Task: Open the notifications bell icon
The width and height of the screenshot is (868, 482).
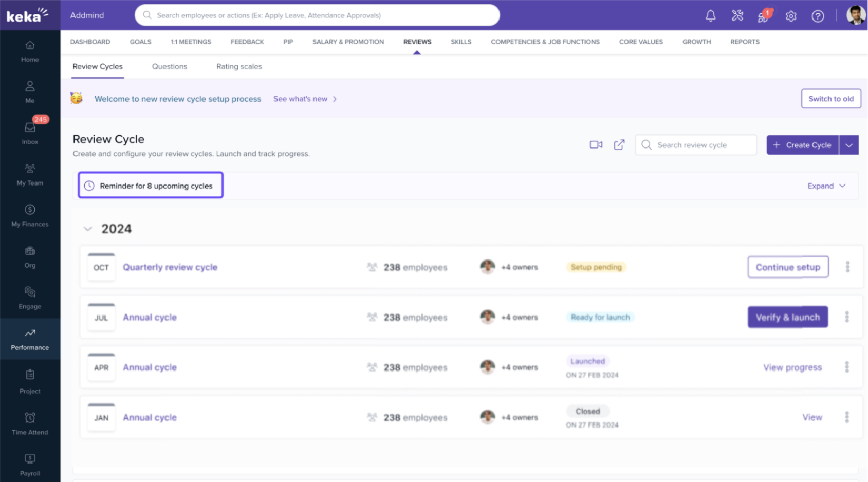Action: (710, 16)
